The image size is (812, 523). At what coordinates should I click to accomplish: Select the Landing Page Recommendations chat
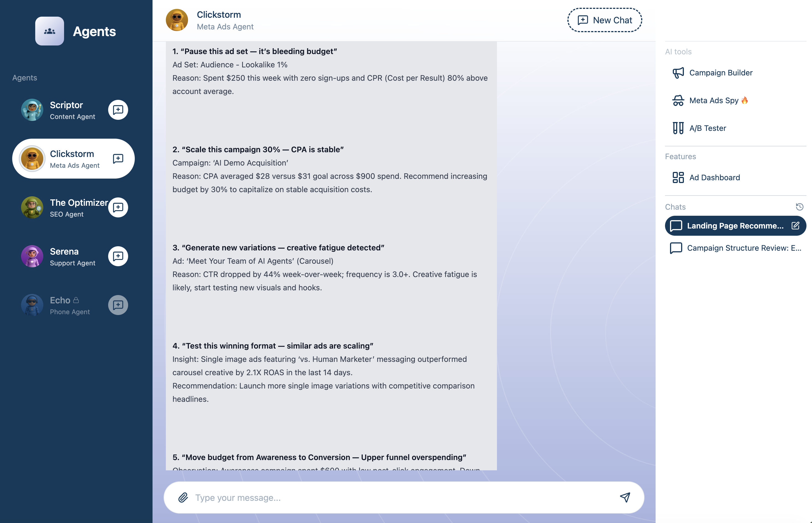tap(735, 225)
